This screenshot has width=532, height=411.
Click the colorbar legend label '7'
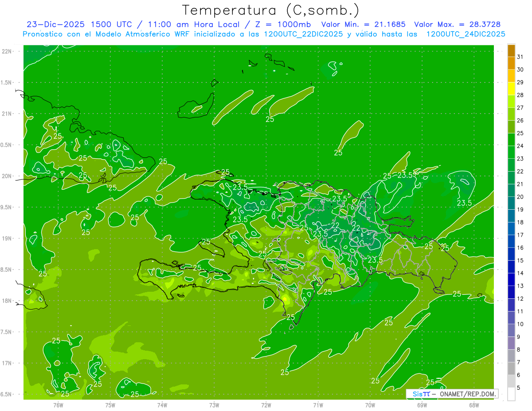click(x=519, y=362)
